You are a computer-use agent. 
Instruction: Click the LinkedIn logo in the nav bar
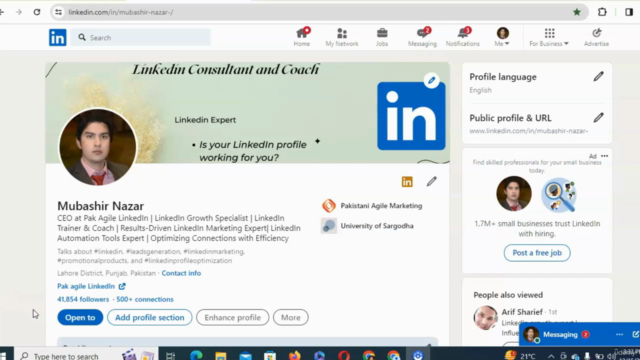click(58, 38)
